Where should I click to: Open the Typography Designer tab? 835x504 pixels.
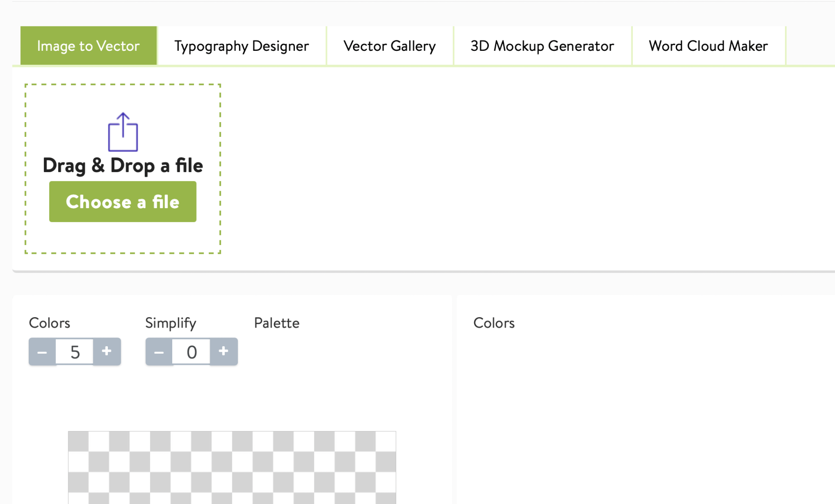pos(241,46)
